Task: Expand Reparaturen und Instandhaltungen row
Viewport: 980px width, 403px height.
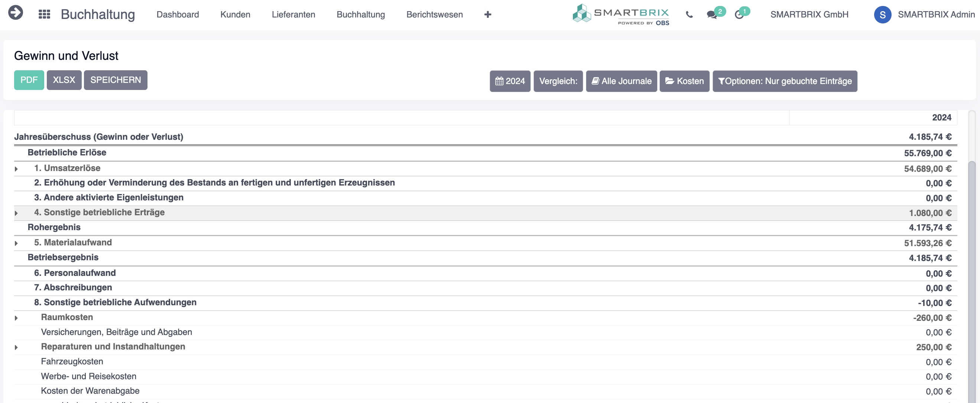Action: coord(16,347)
